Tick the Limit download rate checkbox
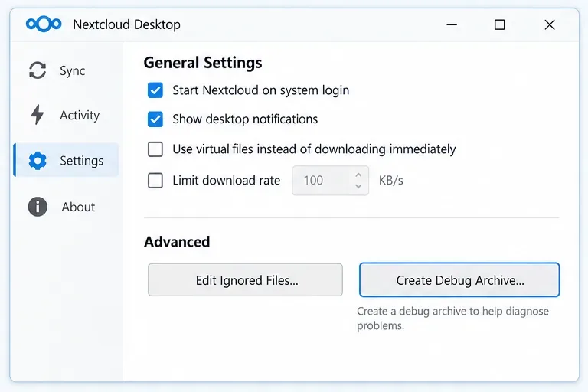Screen dimensions: 588x392 coord(155,181)
